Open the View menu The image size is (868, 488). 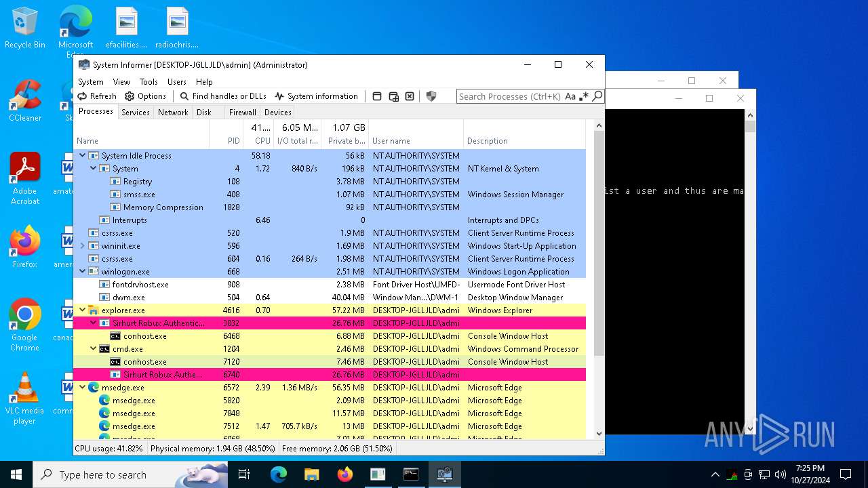tap(121, 81)
